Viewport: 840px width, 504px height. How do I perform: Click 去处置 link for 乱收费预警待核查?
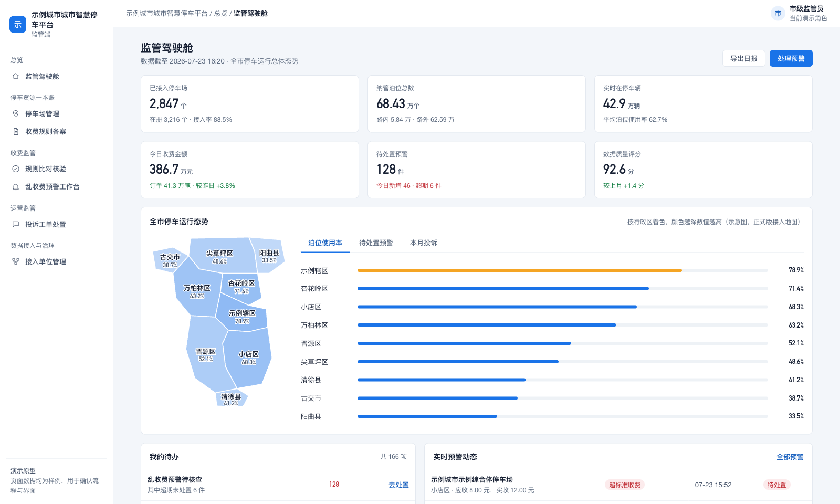[398, 485]
